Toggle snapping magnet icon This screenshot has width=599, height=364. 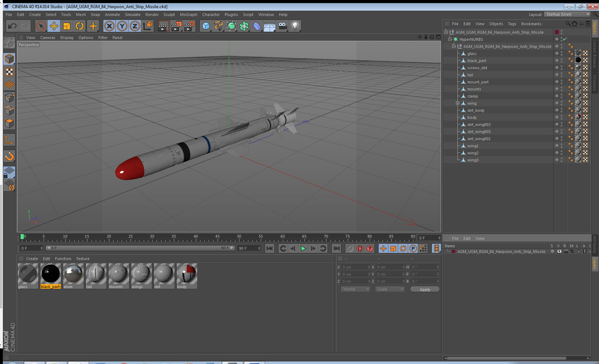coord(9,156)
